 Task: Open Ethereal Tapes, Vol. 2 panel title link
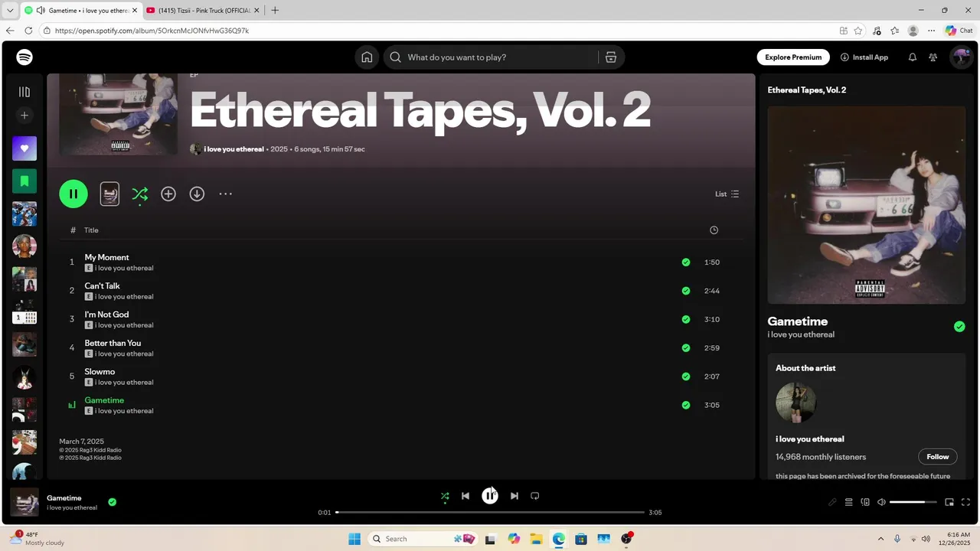(x=807, y=90)
